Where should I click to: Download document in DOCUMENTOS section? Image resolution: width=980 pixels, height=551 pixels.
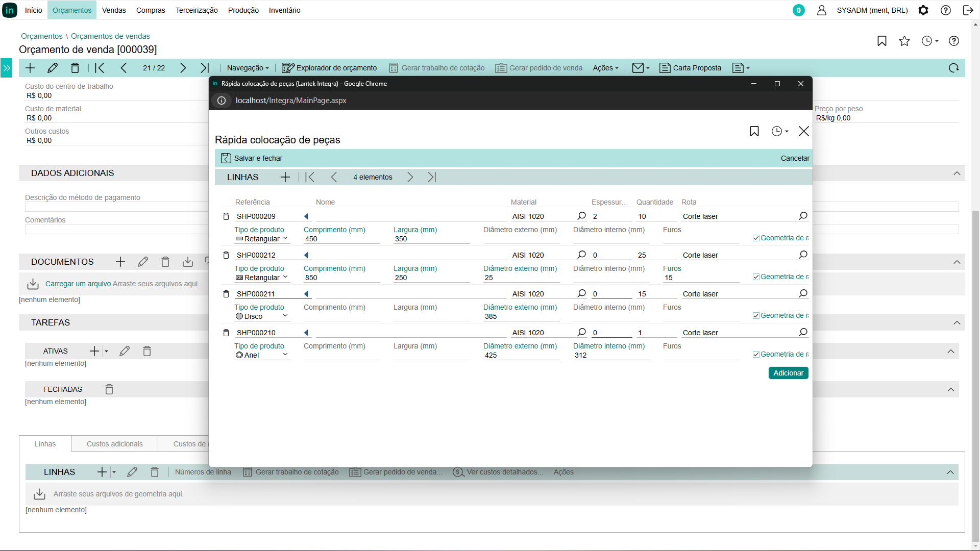pyautogui.click(x=188, y=262)
